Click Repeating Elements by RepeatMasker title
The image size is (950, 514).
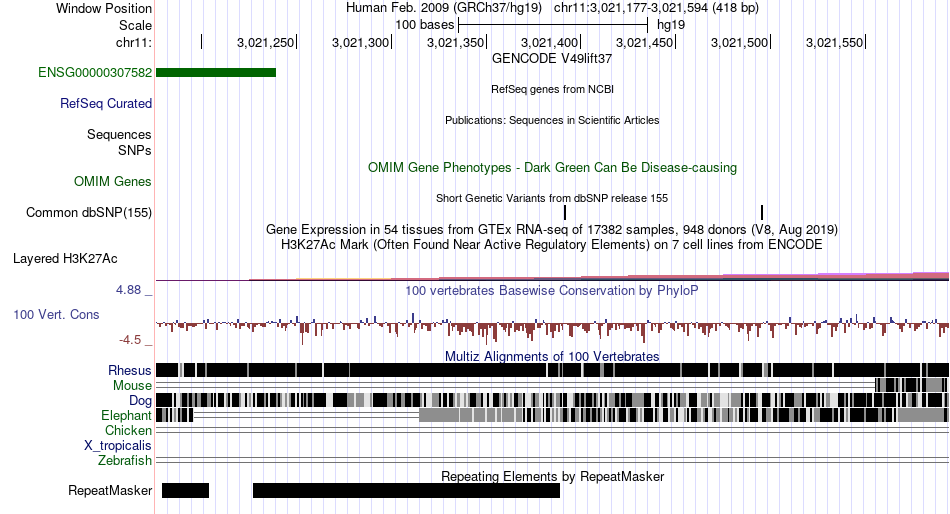coord(553,476)
